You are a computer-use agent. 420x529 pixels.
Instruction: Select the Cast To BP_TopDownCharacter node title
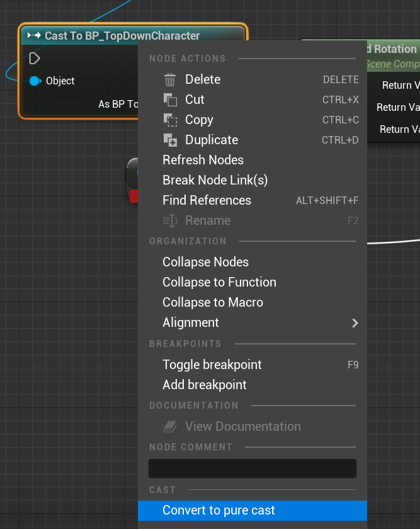tap(122, 36)
